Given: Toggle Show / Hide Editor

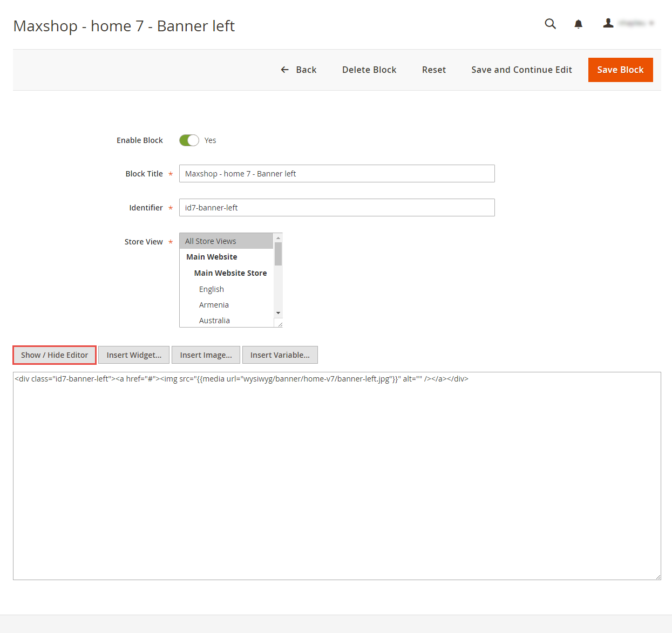Looking at the screenshot, I should [x=55, y=355].
